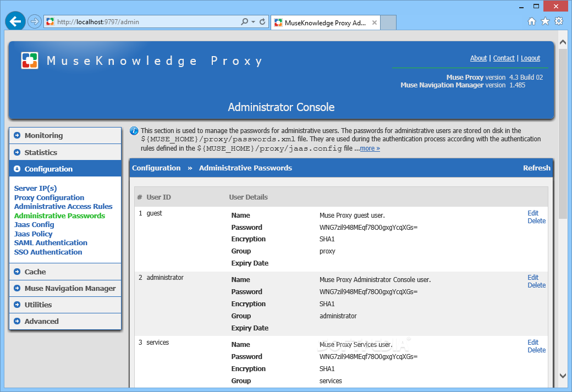Expand the Monitoring menu section

coord(65,135)
